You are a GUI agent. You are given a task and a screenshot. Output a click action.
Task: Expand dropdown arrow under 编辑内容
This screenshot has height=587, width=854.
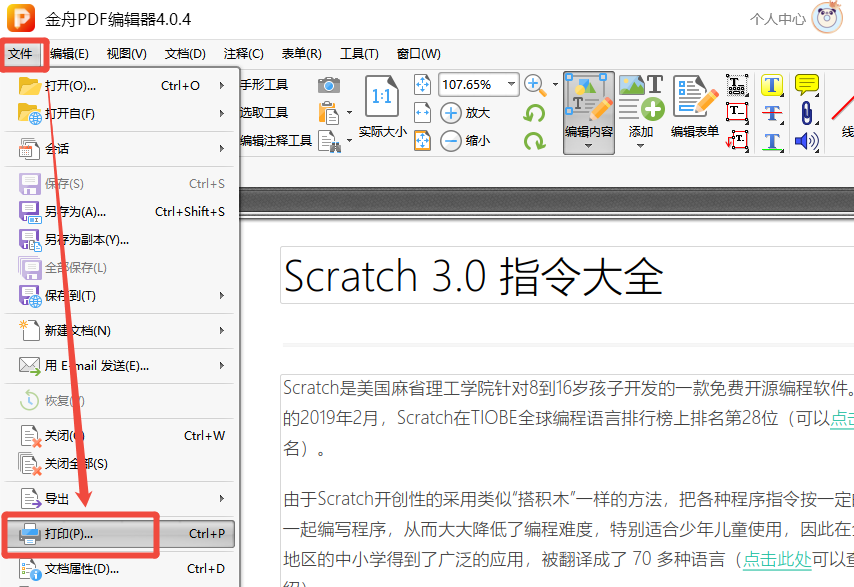(x=588, y=146)
